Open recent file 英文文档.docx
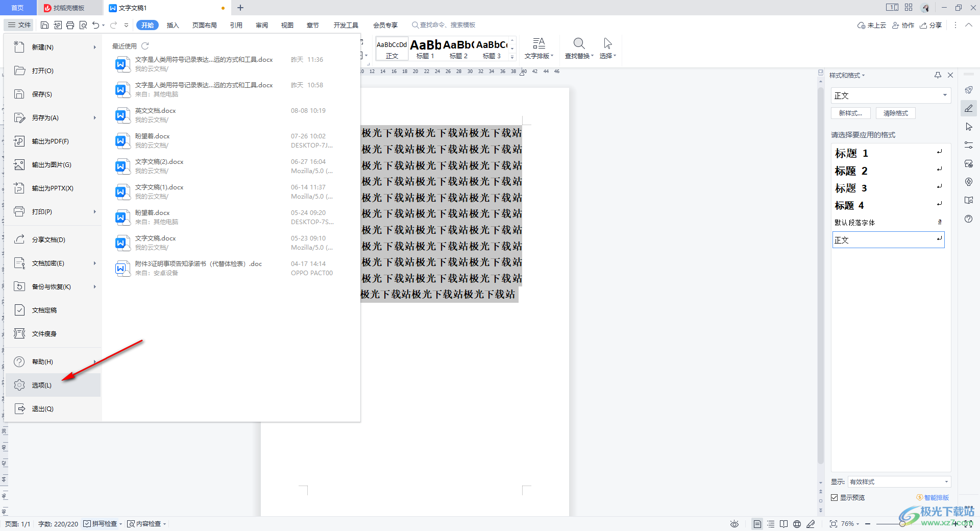This screenshot has width=980, height=531. tap(225, 115)
